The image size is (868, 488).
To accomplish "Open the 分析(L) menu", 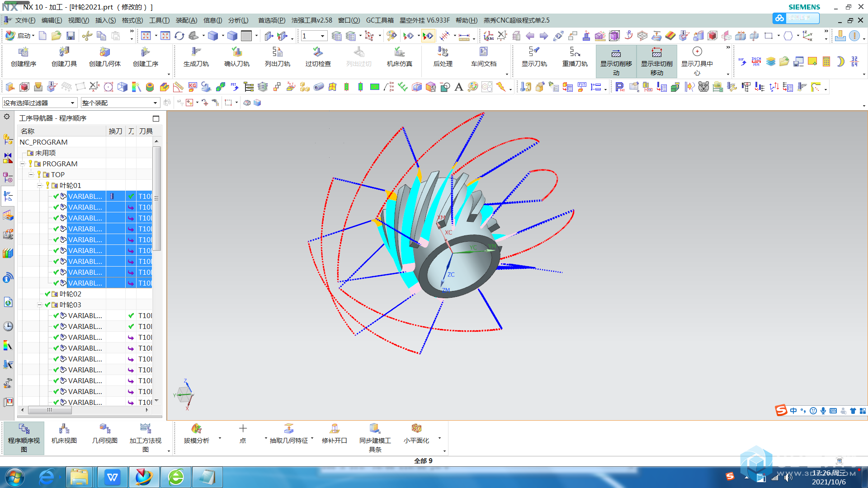I will click(238, 20).
